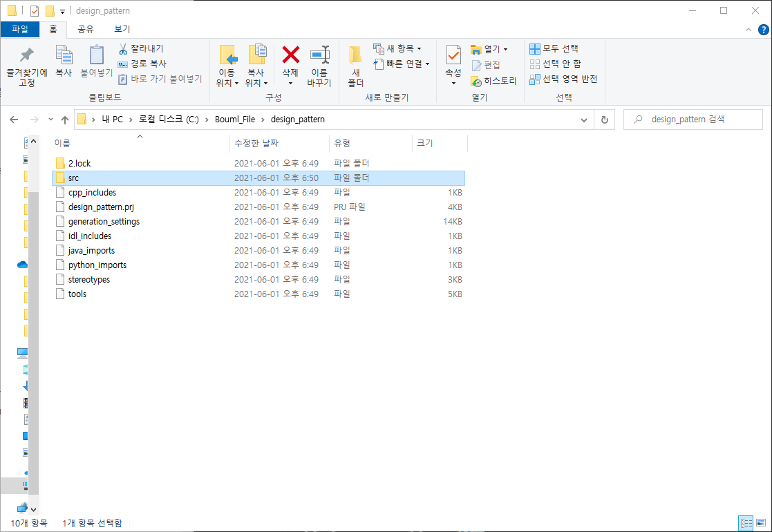The image size is (772, 532).
Task: Select generation_settings file
Action: click(258, 222)
